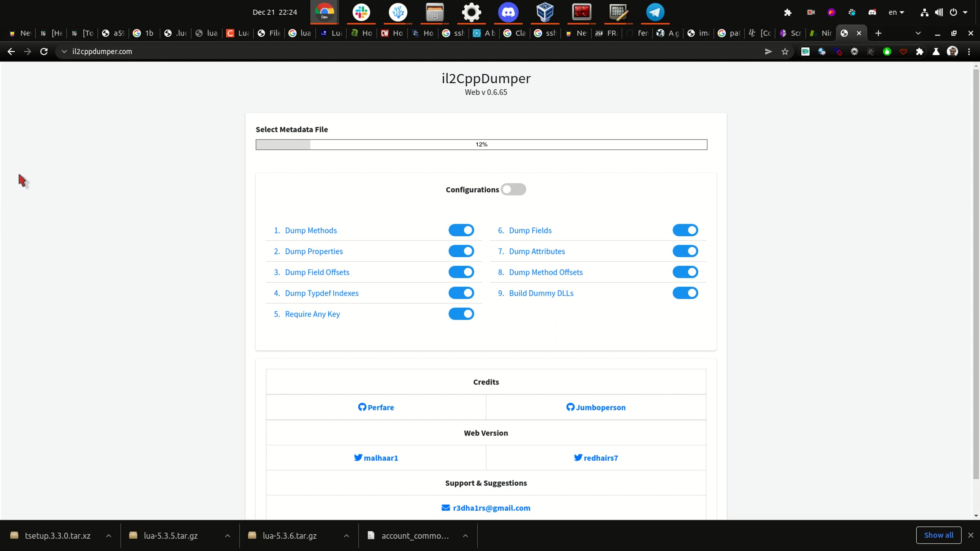Screen dimensions: 980x551
Task: Open the Chrome extensions puzzle menu
Action: (x=920, y=51)
